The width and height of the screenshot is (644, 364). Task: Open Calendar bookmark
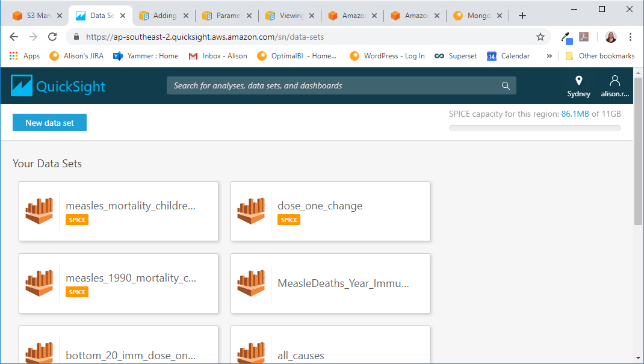(x=508, y=56)
